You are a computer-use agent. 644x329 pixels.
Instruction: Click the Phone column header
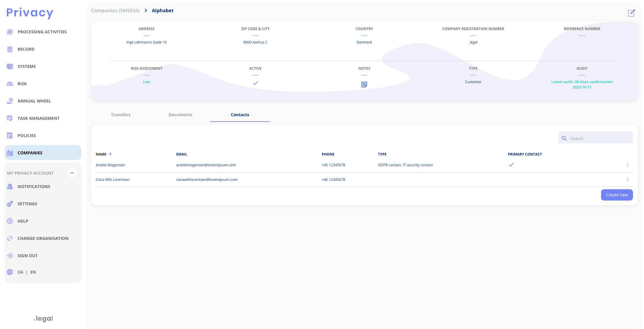point(328,154)
